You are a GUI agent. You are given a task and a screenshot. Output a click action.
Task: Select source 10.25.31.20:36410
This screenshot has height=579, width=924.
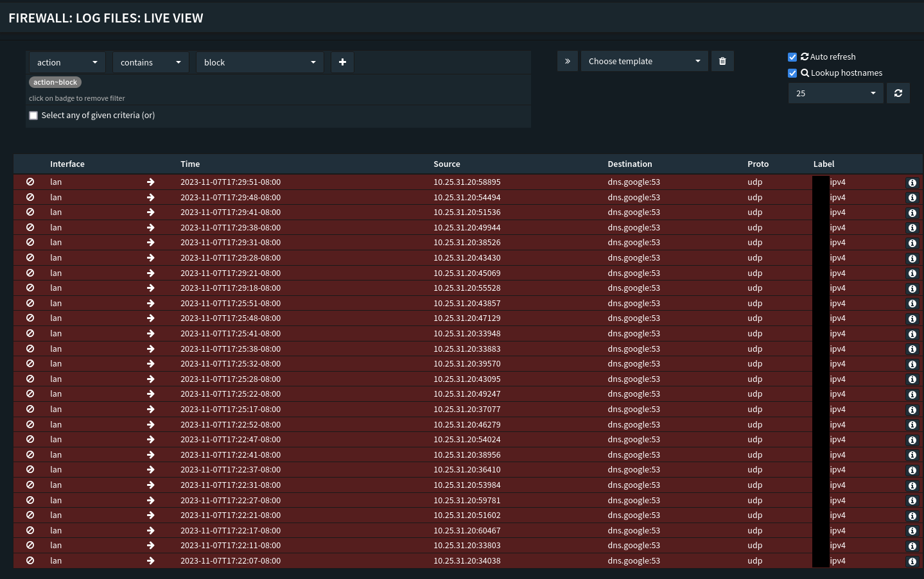(467, 470)
